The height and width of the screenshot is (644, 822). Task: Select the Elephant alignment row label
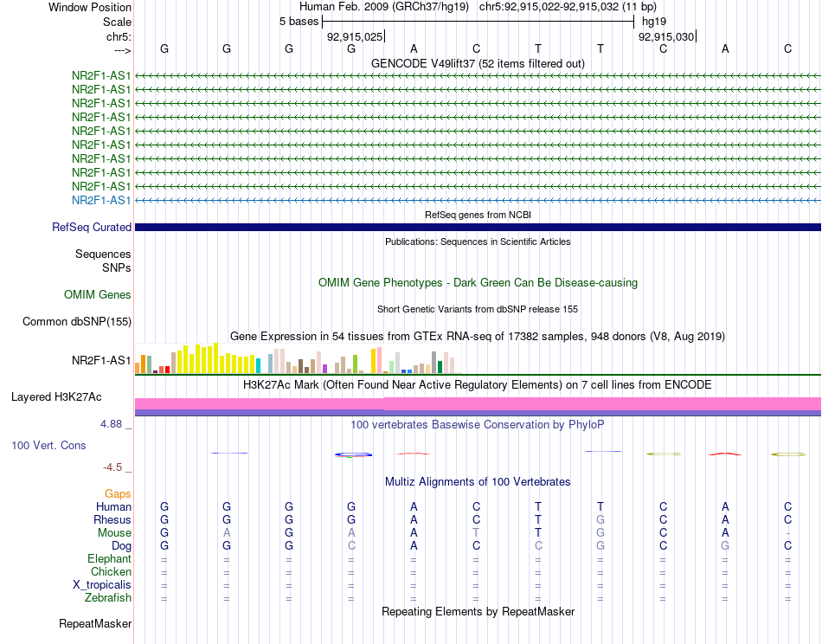[x=110, y=558]
